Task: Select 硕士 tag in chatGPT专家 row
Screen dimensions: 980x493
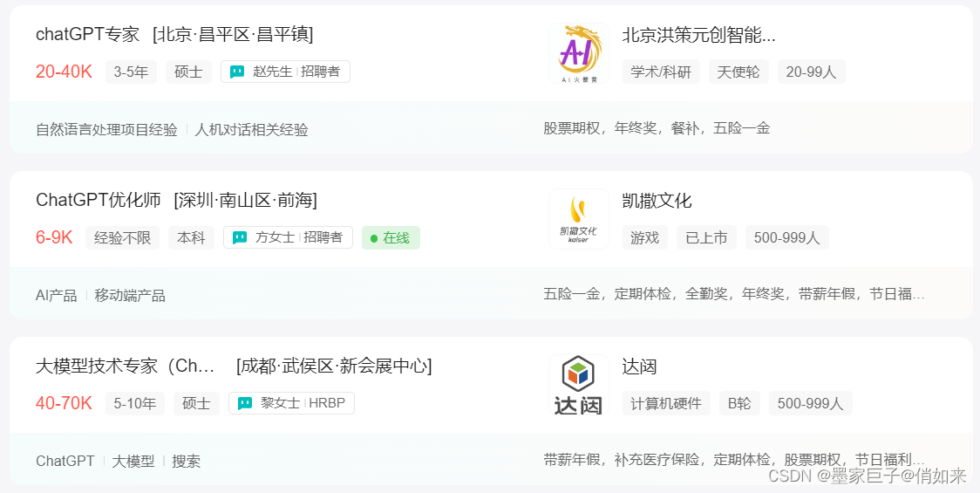Action: tap(188, 72)
